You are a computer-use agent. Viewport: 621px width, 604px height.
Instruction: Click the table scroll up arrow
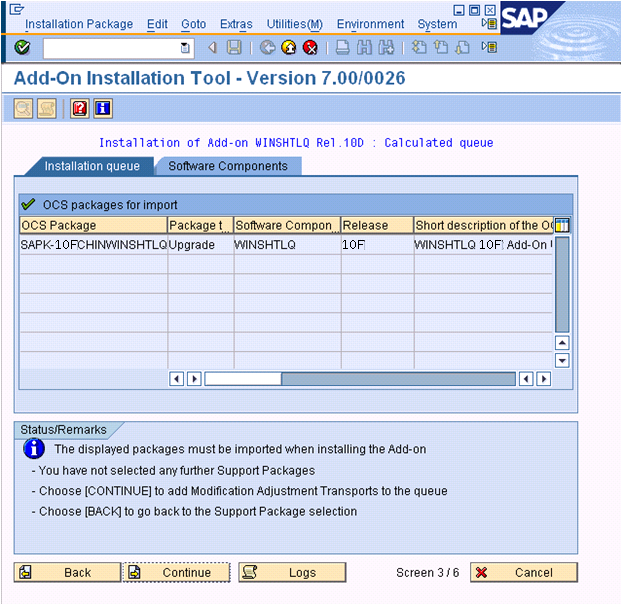562,343
